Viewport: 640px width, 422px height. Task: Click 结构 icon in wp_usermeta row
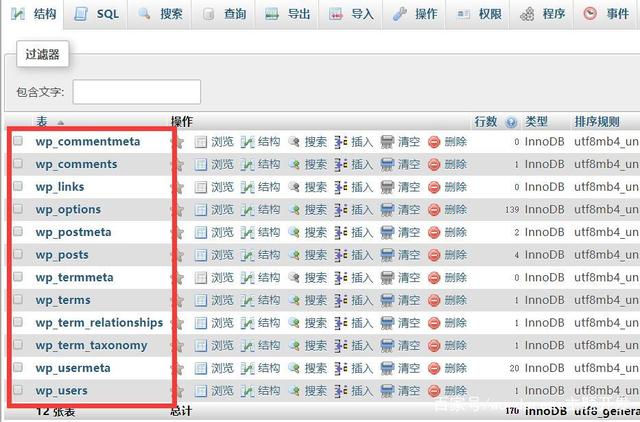[x=247, y=368]
